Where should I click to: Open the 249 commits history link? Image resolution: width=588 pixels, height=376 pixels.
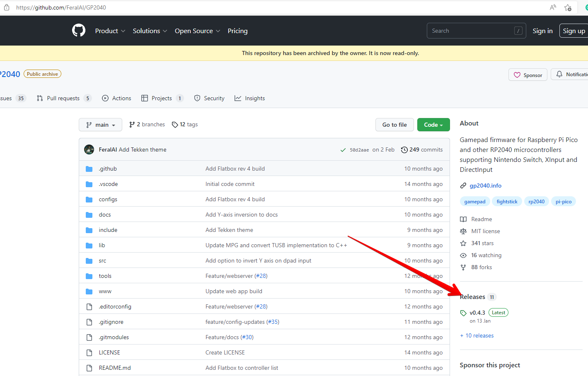pos(422,150)
